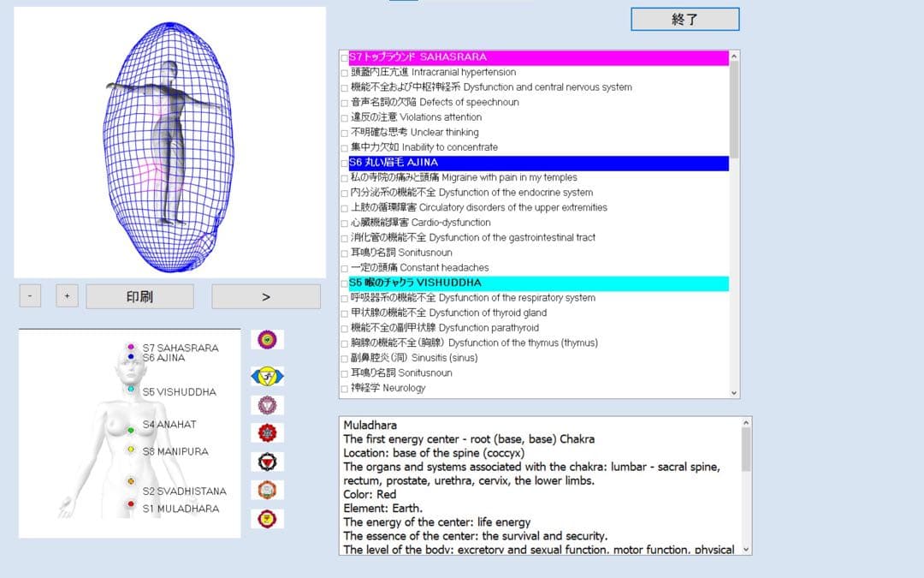The height and width of the screenshot is (578, 924).
Task: Click the Sahasrara crown chakra icon
Action: [x=267, y=340]
